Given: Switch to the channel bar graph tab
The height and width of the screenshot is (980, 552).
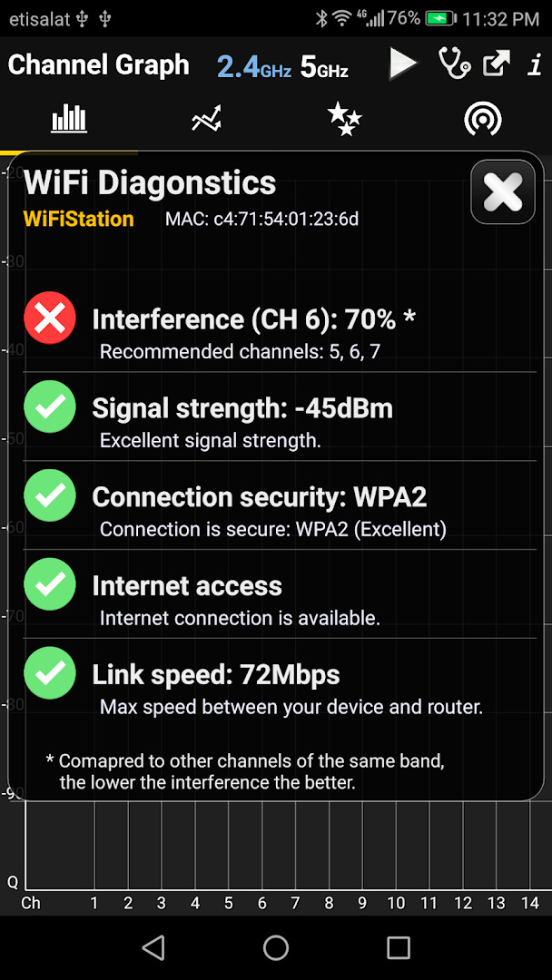Looking at the screenshot, I should click(x=69, y=118).
